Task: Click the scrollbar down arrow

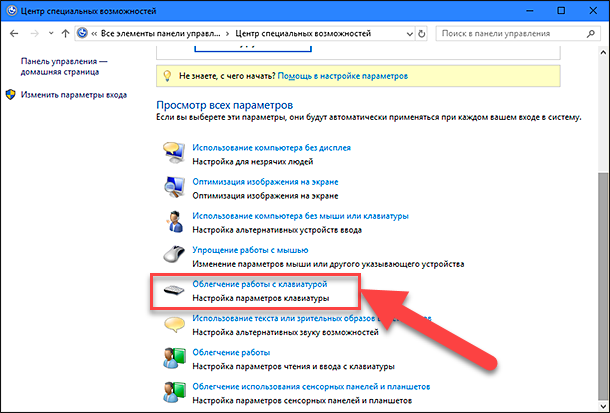Action: click(603, 407)
